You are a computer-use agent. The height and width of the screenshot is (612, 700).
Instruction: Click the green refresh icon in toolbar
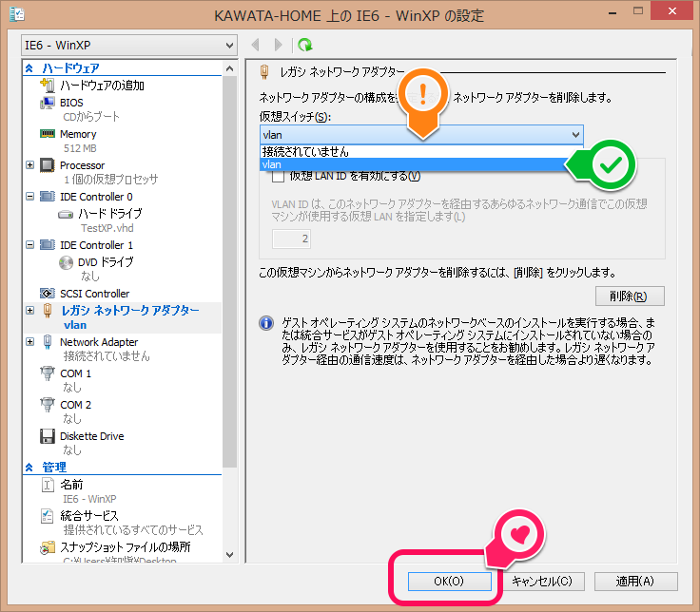(305, 45)
